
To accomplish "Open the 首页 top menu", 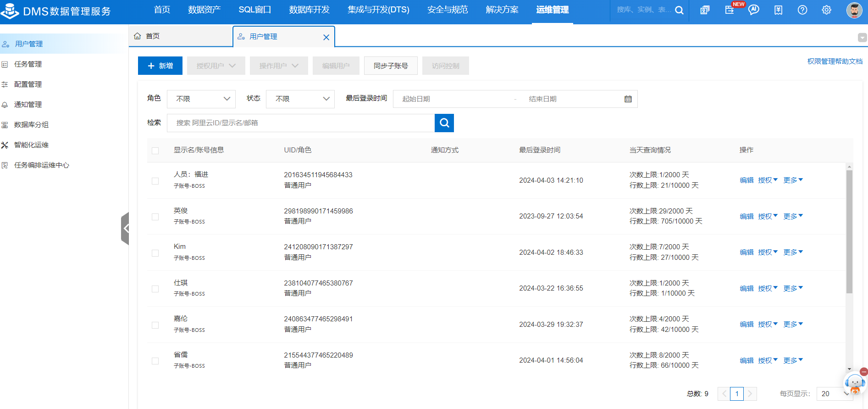I will coord(162,10).
